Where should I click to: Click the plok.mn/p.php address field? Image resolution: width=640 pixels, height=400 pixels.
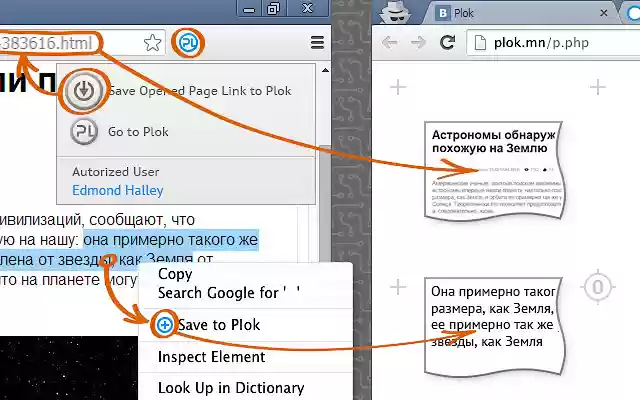[553, 42]
